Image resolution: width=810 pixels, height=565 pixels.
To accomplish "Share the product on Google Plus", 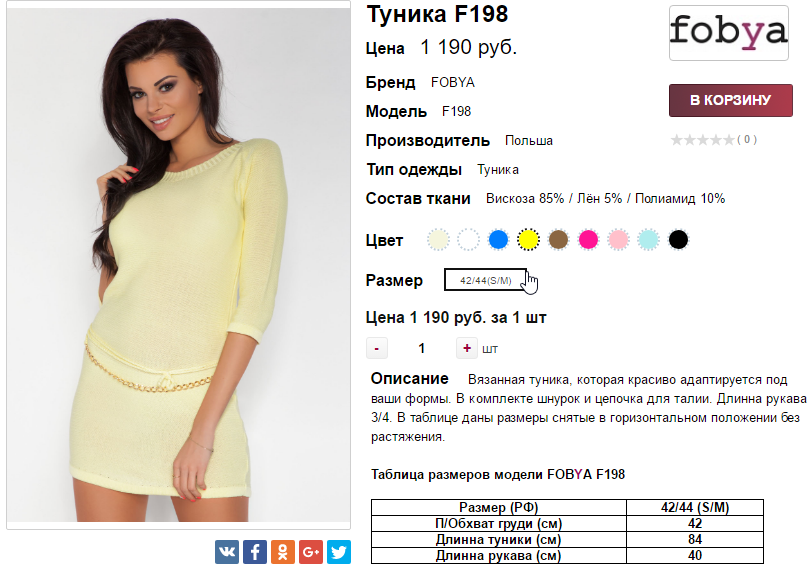I will click(x=310, y=552).
